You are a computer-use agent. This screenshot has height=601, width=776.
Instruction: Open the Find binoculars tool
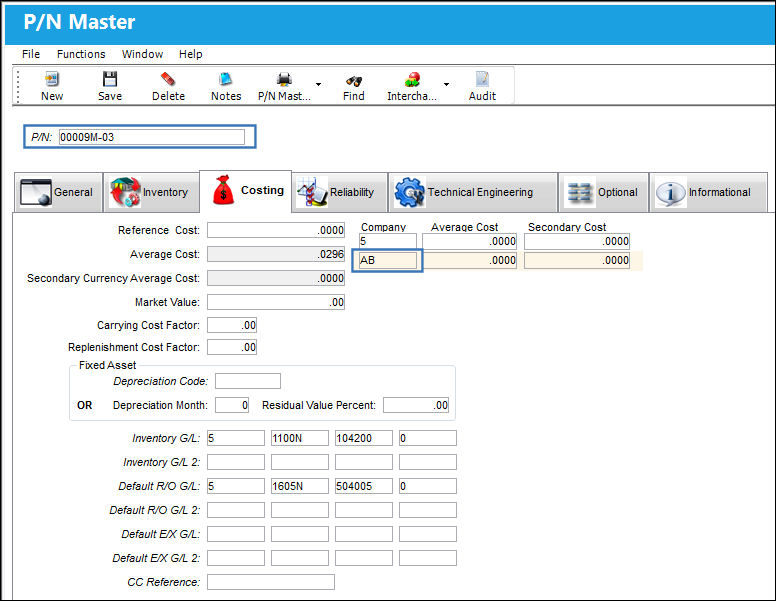pos(353,80)
